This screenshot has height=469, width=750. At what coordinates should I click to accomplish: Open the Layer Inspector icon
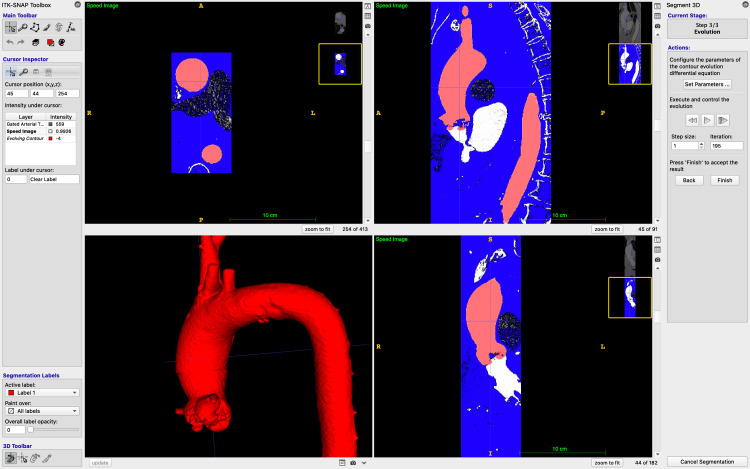click(35, 43)
